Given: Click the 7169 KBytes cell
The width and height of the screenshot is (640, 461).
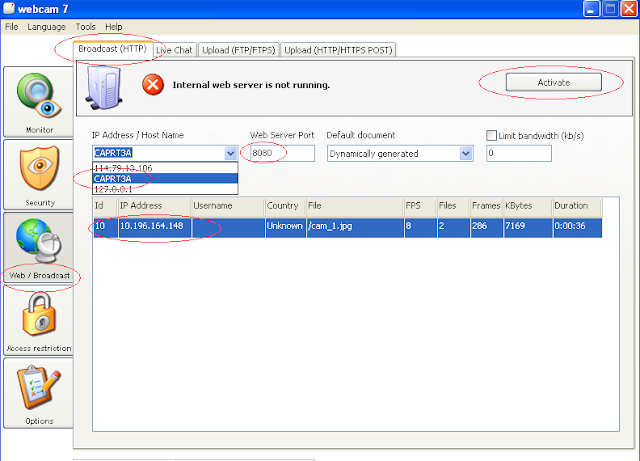Looking at the screenshot, I should 528,227.
